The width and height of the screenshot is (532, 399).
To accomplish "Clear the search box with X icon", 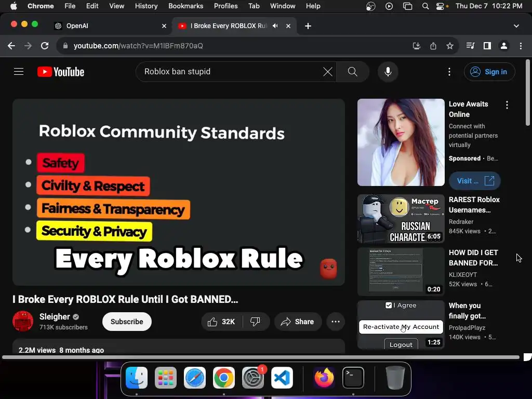I will (327, 72).
